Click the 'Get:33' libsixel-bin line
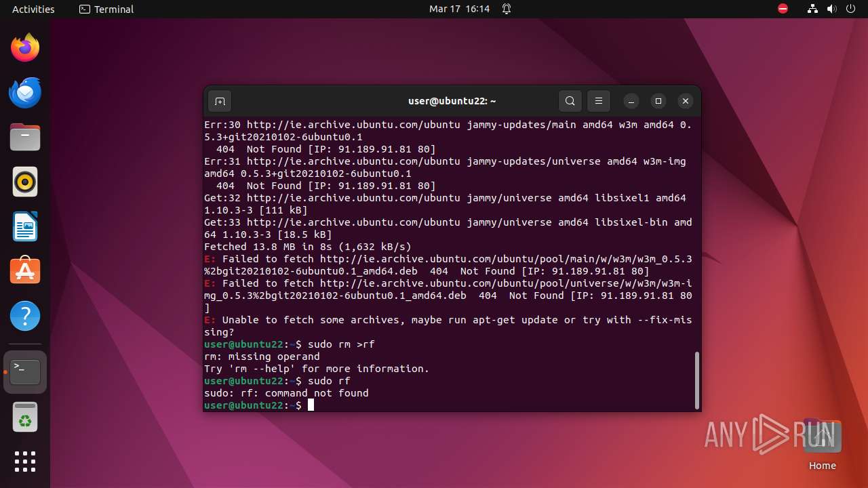The height and width of the screenshot is (488, 868). (448, 228)
